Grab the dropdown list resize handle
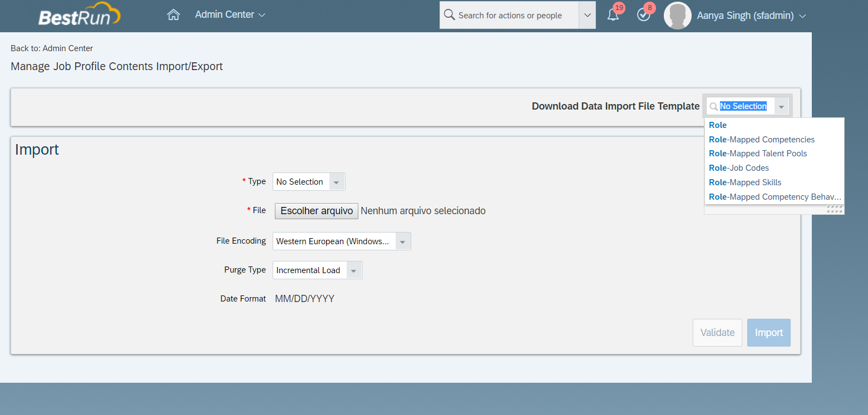The width and height of the screenshot is (868, 415). click(835, 209)
